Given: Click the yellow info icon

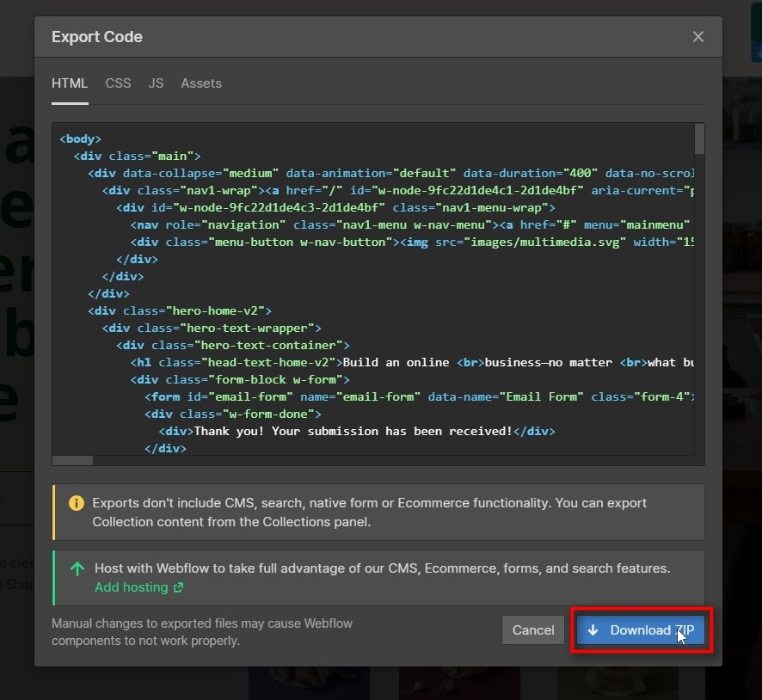Looking at the screenshot, I should [x=77, y=503].
